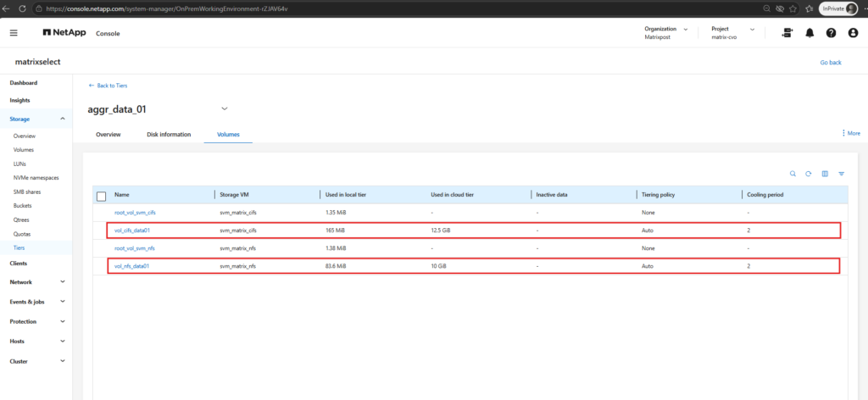Click the Go back link
Viewport: 868px width, 400px height.
831,63
